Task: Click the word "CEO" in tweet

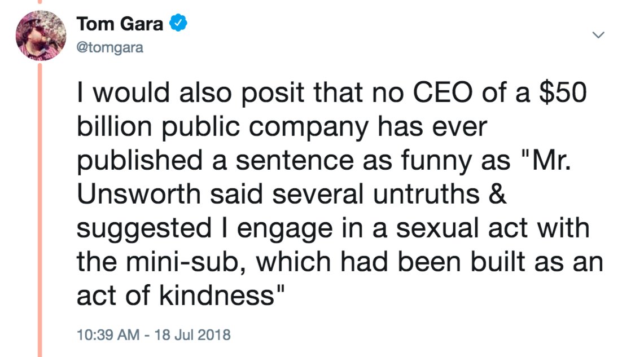Action: [x=443, y=92]
